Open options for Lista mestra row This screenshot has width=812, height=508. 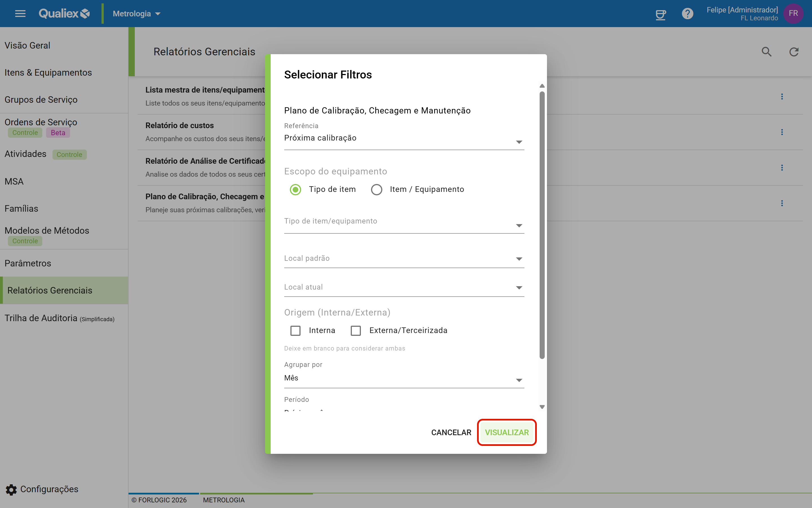coord(782,97)
